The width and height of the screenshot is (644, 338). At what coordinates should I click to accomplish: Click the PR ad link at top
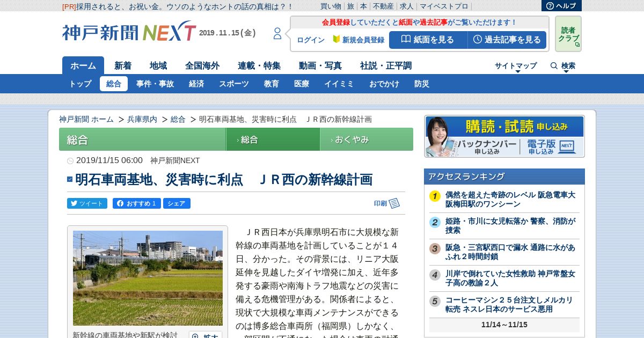(x=178, y=6)
